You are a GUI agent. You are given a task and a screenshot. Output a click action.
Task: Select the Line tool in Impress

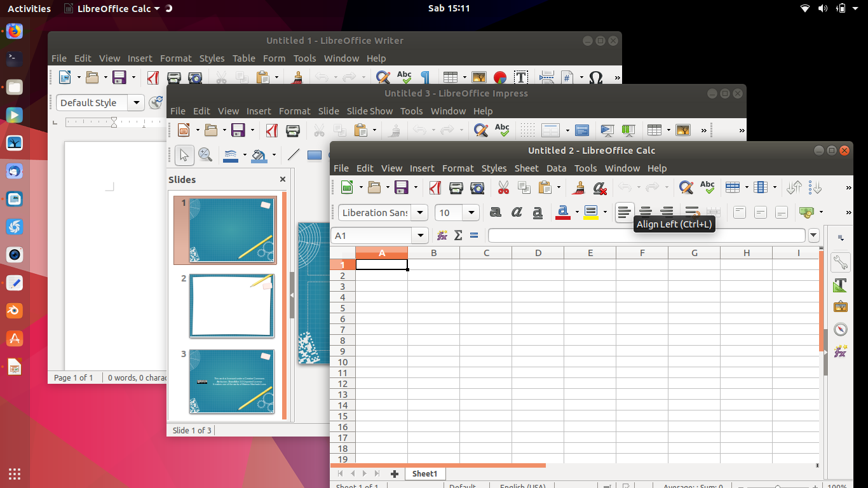coord(293,154)
